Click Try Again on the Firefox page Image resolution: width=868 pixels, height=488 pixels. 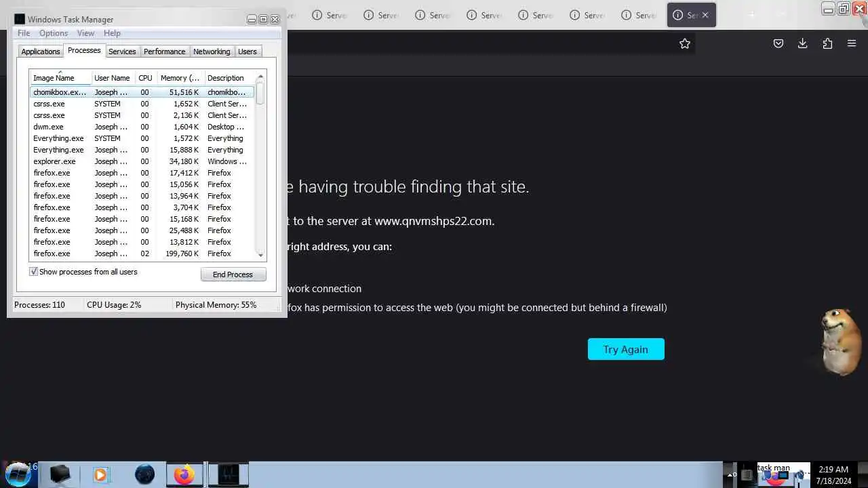pyautogui.click(x=626, y=349)
